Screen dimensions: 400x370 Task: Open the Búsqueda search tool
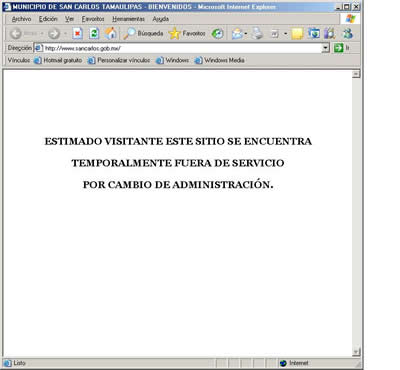tap(143, 33)
